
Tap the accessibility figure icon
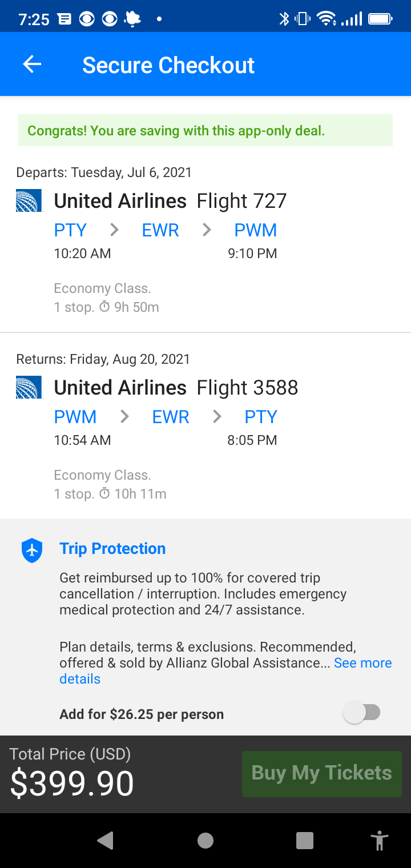tap(379, 840)
